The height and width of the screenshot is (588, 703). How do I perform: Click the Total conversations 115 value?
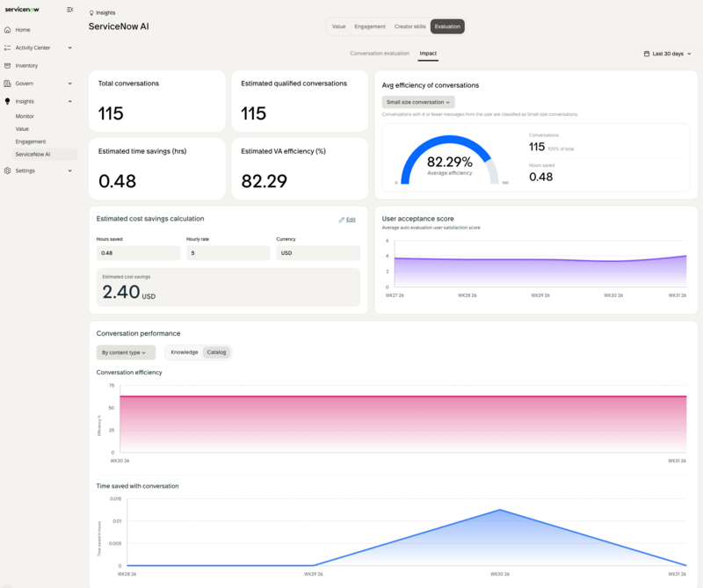click(x=111, y=113)
